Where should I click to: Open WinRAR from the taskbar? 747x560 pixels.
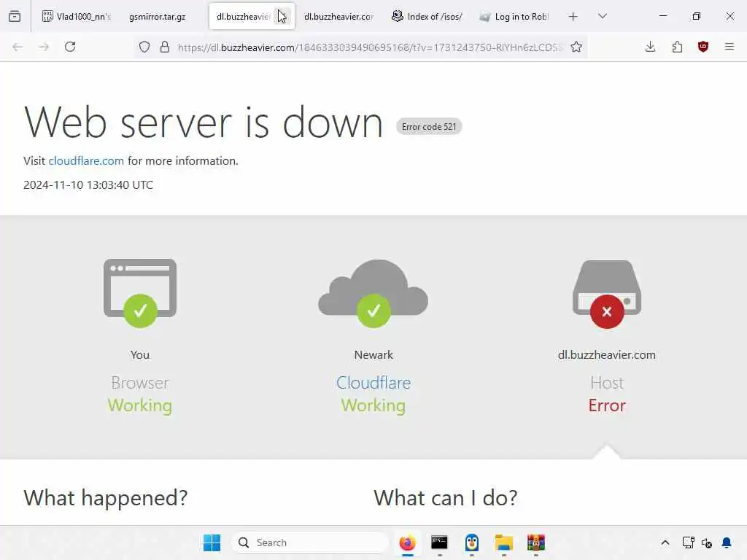click(x=536, y=542)
